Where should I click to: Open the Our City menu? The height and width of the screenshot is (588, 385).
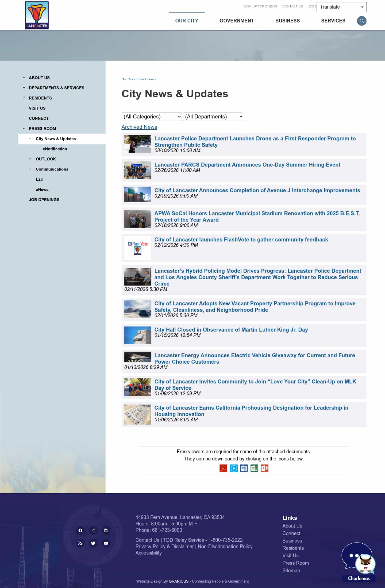point(187,21)
